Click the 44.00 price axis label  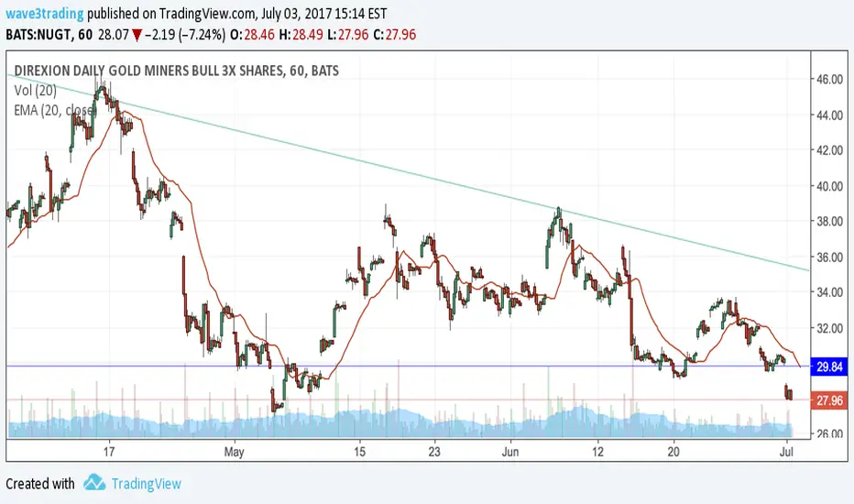click(x=829, y=115)
